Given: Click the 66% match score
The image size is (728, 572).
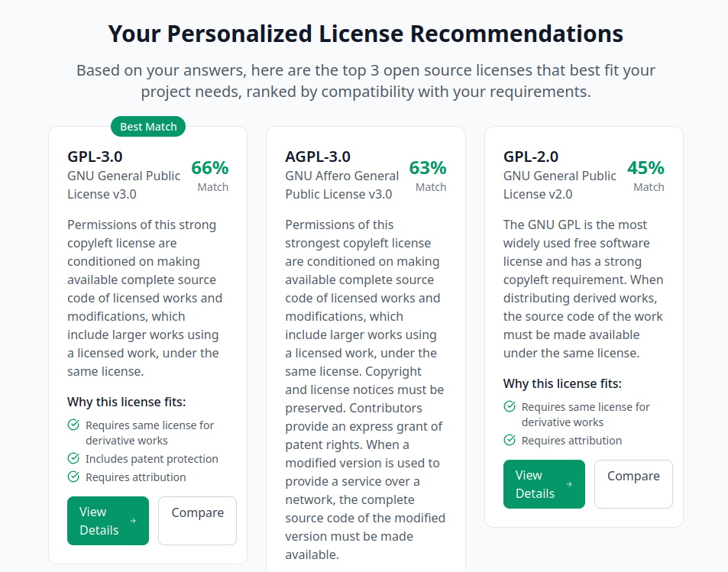Looking at the screenshot, I should [x=210, y=168].
